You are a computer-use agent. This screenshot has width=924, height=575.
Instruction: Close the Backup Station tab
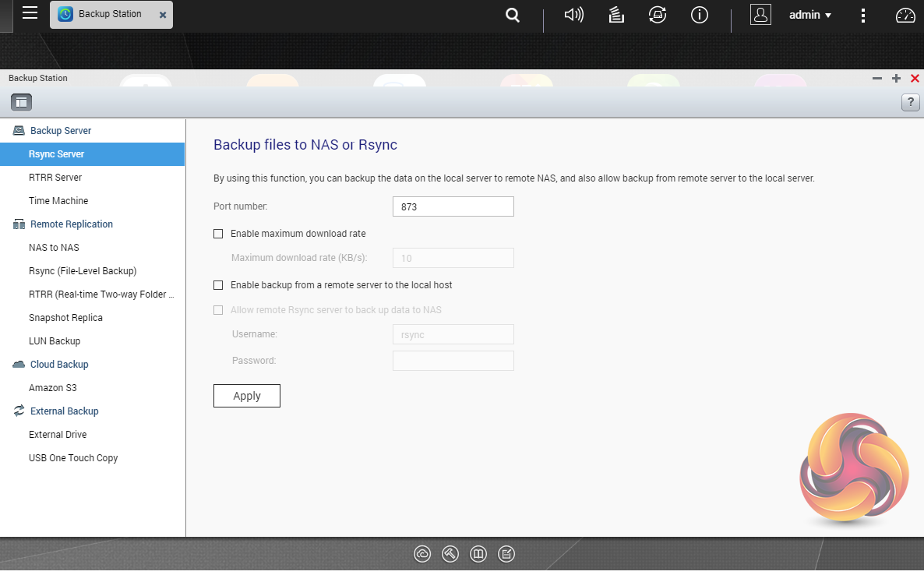pyautogui.click(x=162, y=15)
